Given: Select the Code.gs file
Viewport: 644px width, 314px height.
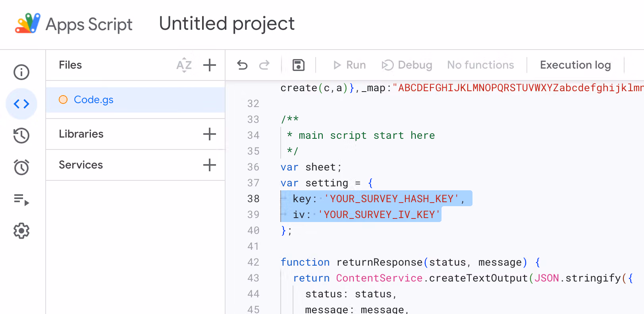Looking at the screenshot, I should pyautogui.click(x=135, y=100).
